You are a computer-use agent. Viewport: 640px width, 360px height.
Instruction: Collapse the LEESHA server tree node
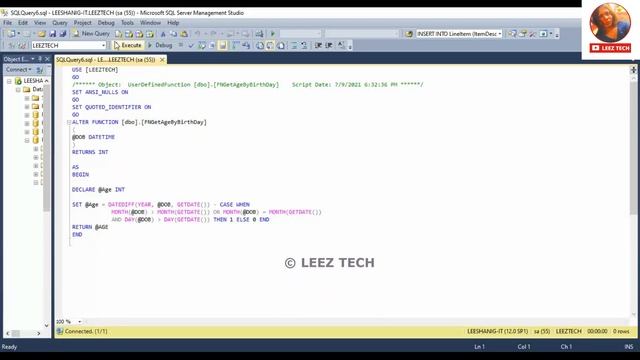point(9,81)
